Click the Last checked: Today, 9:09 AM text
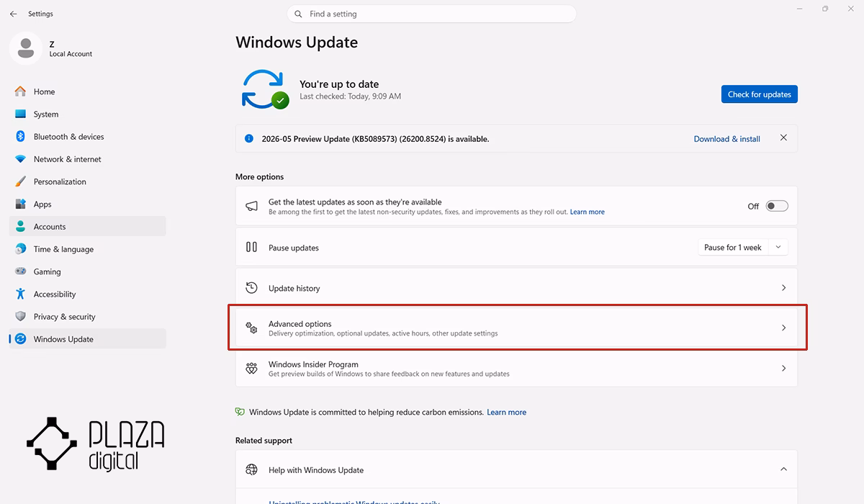864x504 pixels. click(351, 96)
